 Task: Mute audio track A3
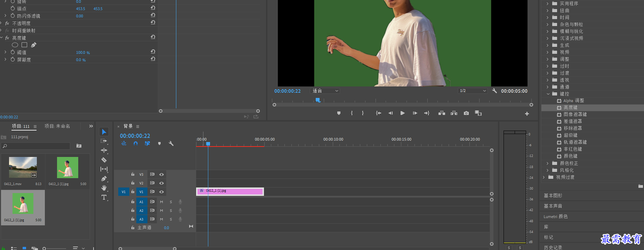tap(161, 219)
